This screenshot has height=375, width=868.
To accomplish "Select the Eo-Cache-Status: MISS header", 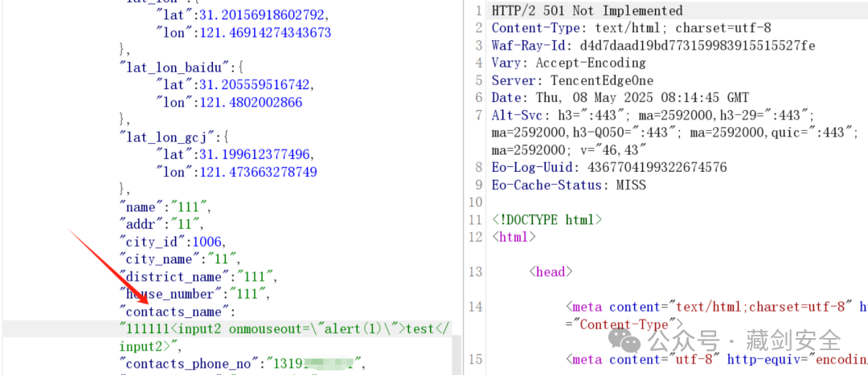I will coord(568,185).
